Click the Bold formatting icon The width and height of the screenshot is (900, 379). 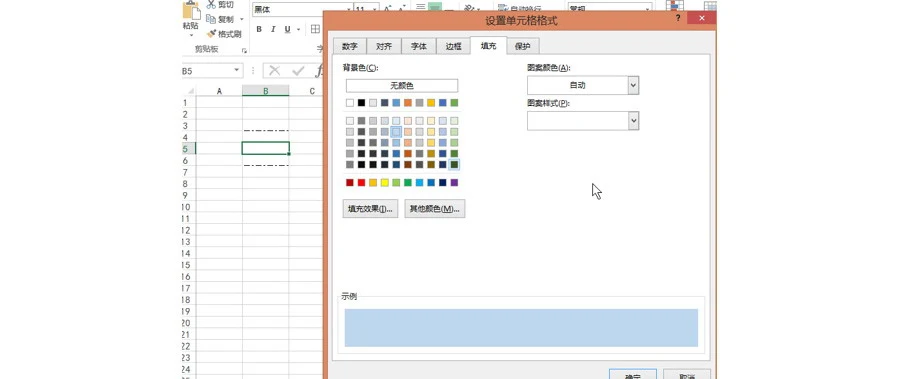pos(259,29)
